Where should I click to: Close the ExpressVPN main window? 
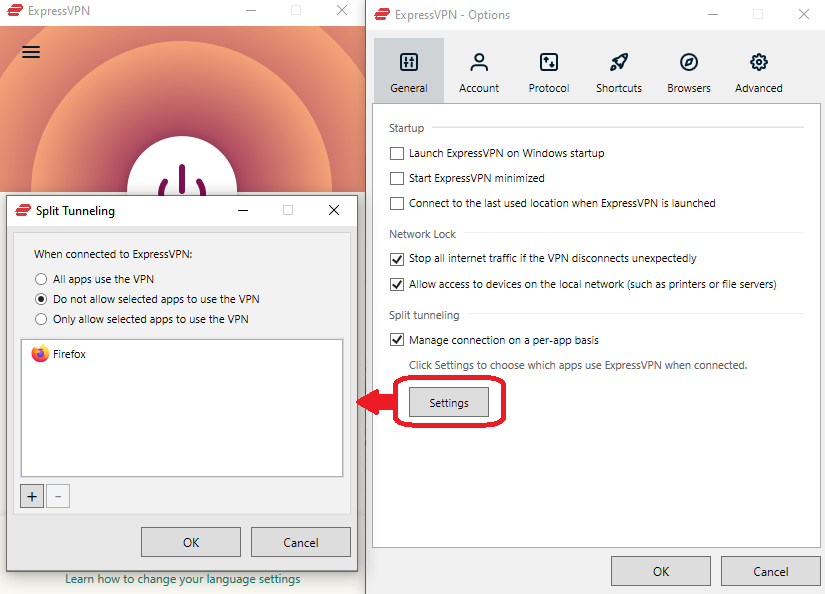pyautogui.click(x=342, y=10)
